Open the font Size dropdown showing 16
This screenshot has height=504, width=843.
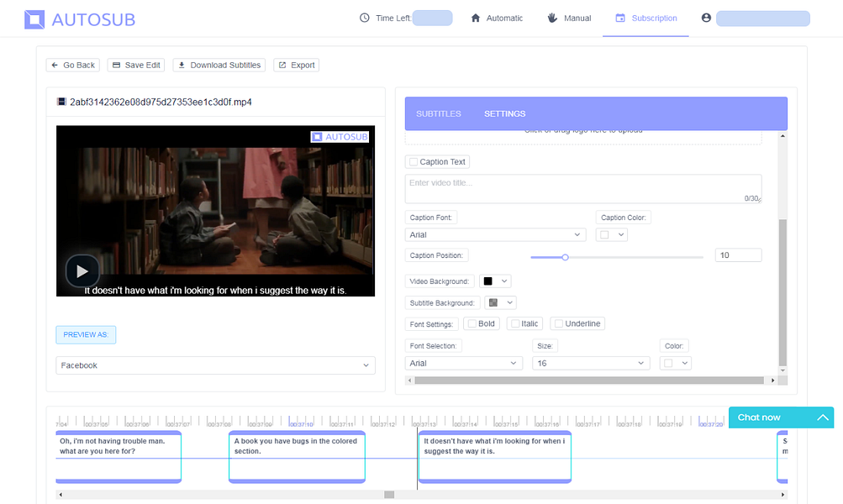click(590, 362)
